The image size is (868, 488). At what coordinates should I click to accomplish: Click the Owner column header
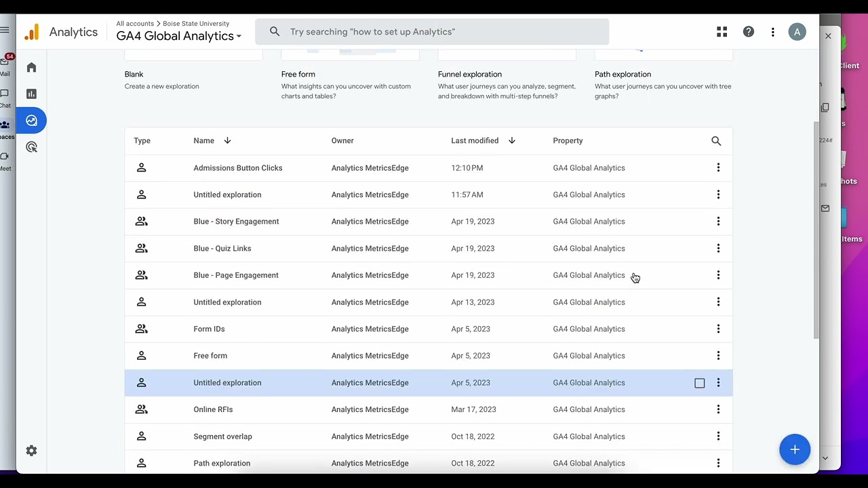(342, 141)
